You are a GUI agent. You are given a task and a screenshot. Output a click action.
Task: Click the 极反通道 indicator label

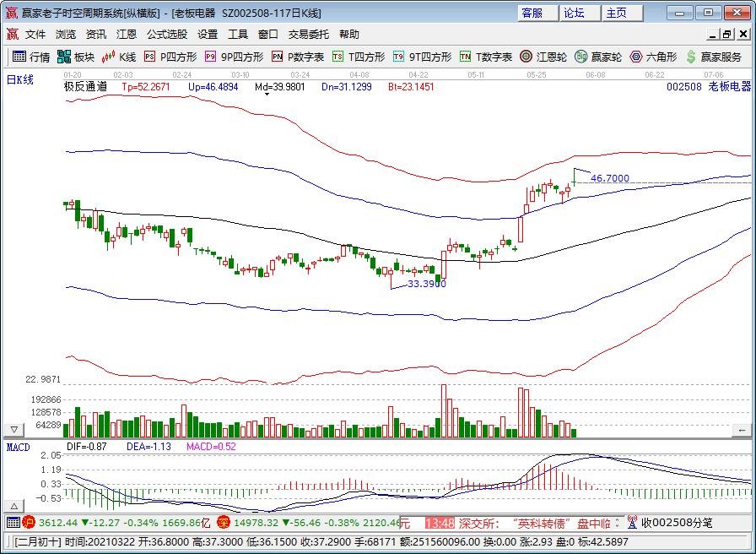tap(85, 87)
